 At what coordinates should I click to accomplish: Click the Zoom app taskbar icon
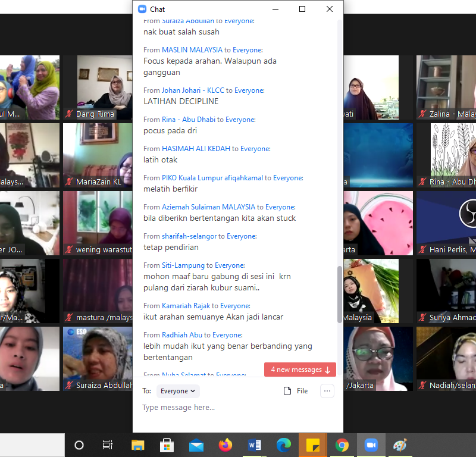(x=371, y=445)
